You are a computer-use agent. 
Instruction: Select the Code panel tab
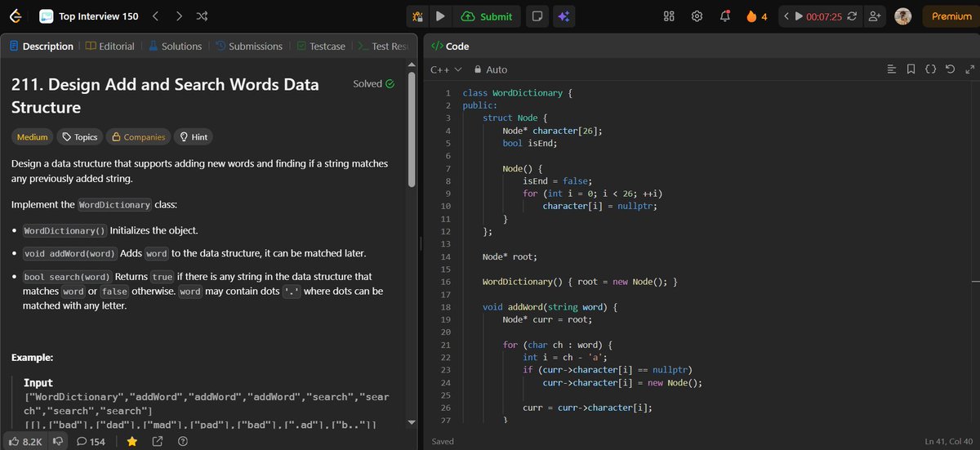coord(450,47)
